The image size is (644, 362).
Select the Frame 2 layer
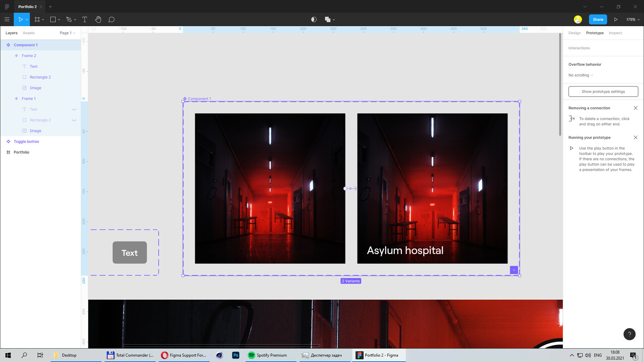coord(41,56)
